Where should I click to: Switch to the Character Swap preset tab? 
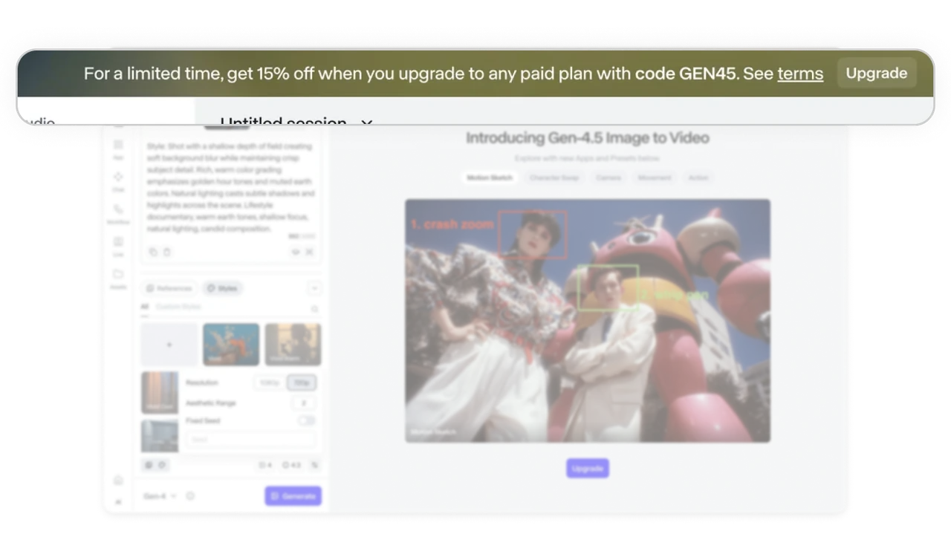click(554, 178)
